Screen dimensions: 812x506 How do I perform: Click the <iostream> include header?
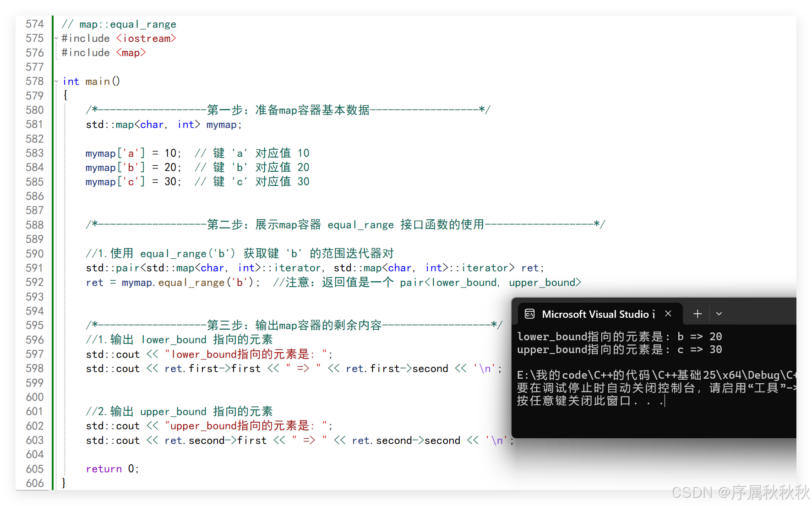click(146, 38)
